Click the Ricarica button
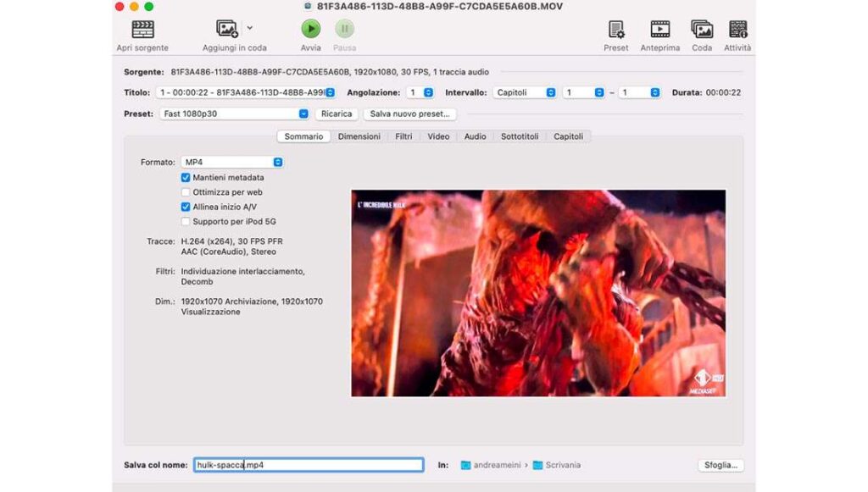868x492 pixels. pos(337,113)
